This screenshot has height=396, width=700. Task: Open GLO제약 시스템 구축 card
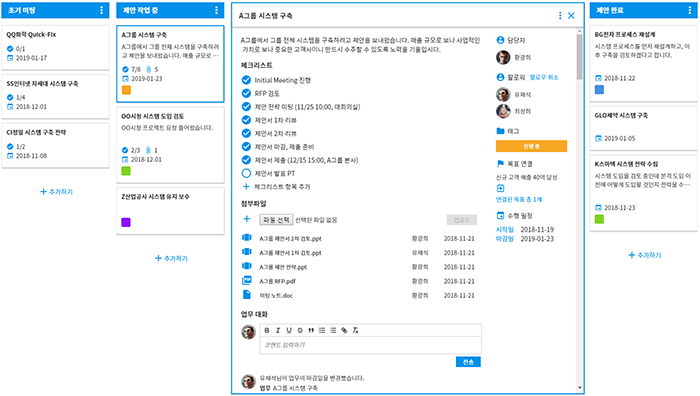pos(643,128)
